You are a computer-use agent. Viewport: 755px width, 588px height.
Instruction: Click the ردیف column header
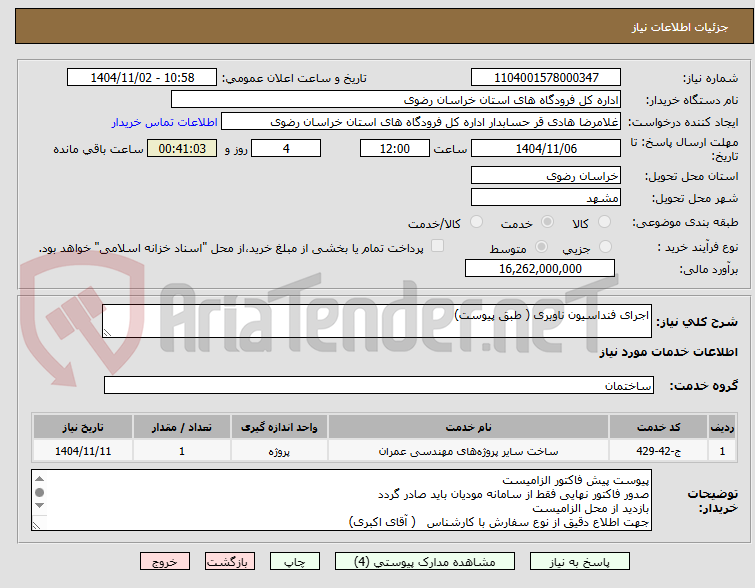coord(722,427)
